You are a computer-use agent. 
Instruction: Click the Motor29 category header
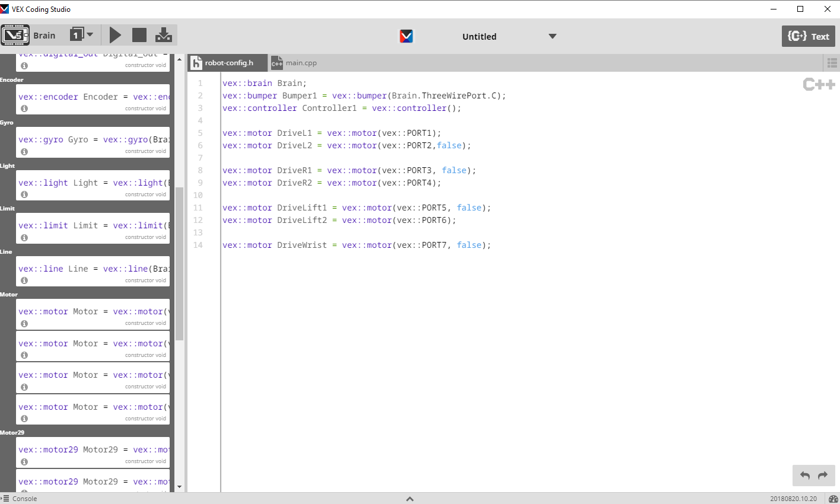pyautogui.click(x=12, y=433)
